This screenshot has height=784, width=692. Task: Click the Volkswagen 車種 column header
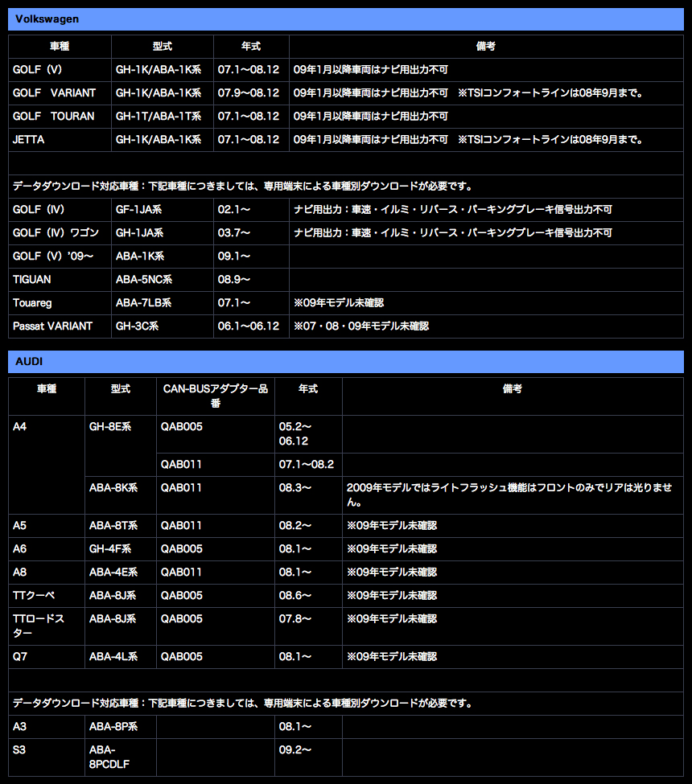[60, 47]
